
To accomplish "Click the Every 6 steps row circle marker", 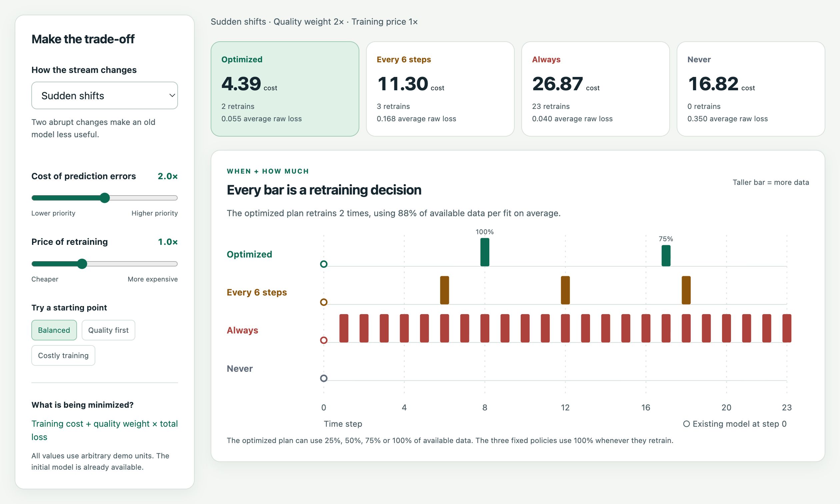I will tap(324, 302).
